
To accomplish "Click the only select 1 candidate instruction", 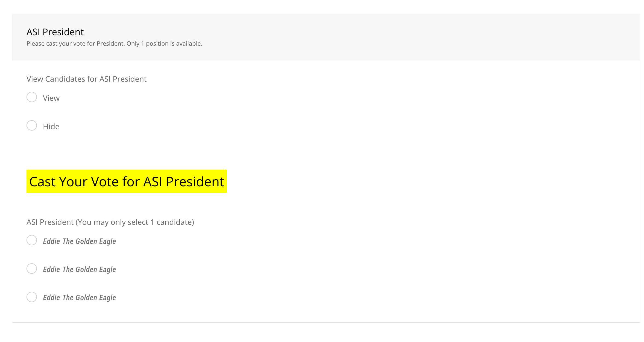I will point(110,222).
